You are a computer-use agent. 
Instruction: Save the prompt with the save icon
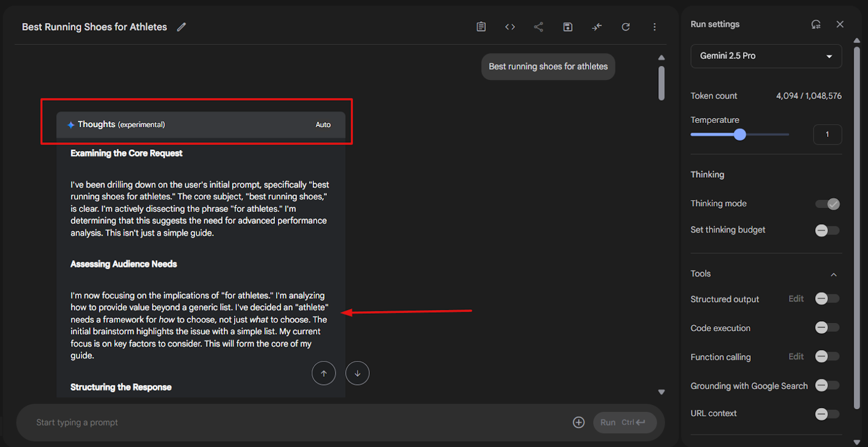point(568,27)
